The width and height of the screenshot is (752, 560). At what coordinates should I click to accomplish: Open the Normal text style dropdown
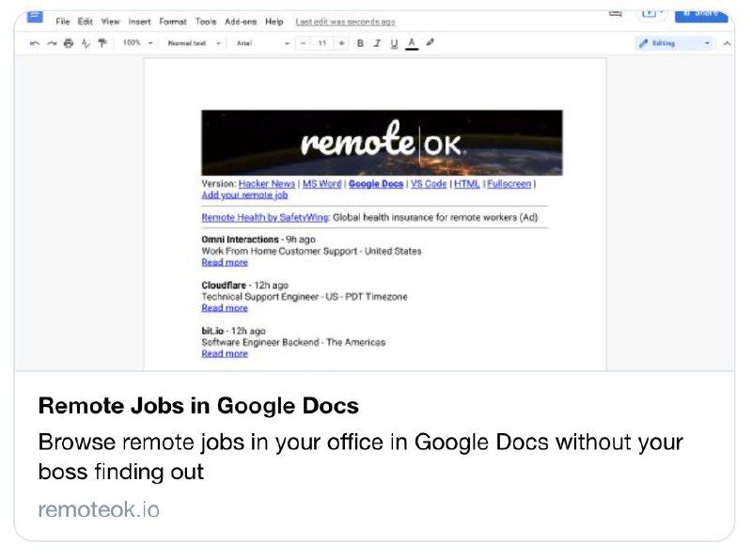[194, 43]
